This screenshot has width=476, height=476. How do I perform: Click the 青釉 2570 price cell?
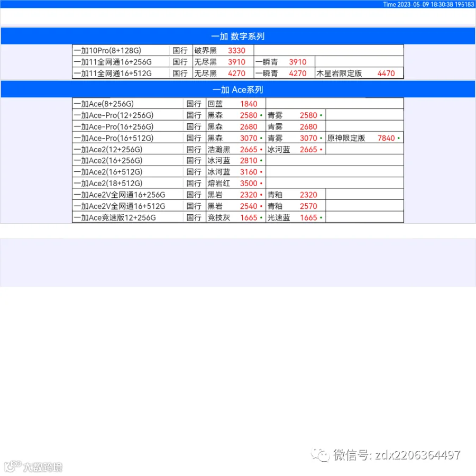click(x=296, y=206)
